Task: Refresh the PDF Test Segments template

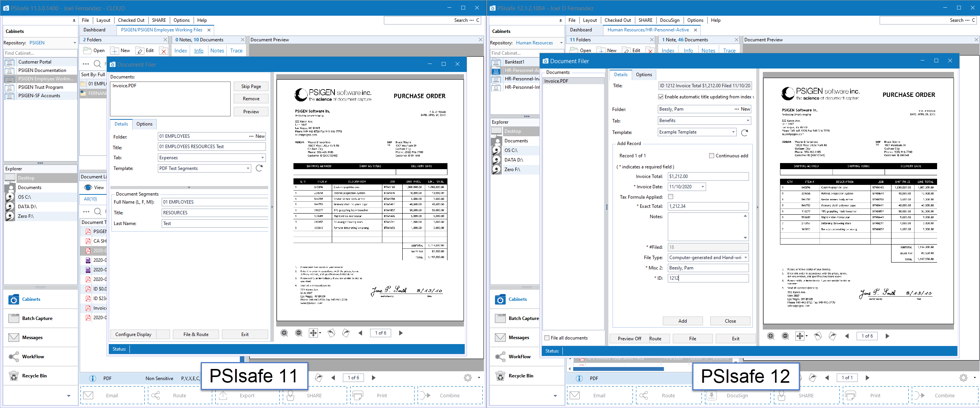Action: coord(259,168)
